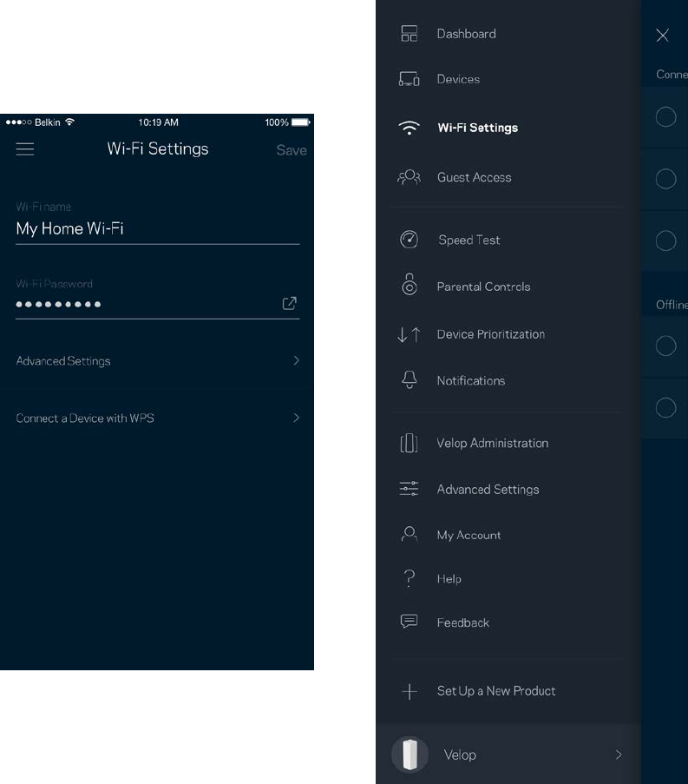Viewport: 688px width, 784px height.
Task: Tap the Devices icon
Action: point(409,79)
